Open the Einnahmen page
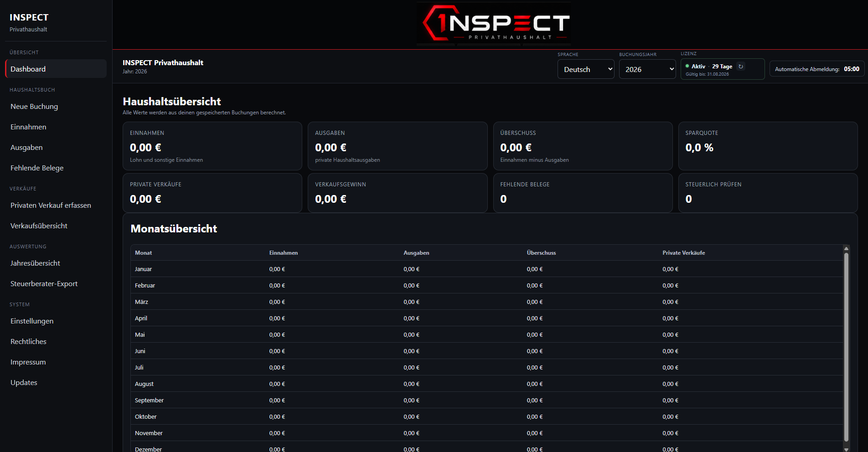The width and height of the screenshot is (868, 452). point(56,127)
